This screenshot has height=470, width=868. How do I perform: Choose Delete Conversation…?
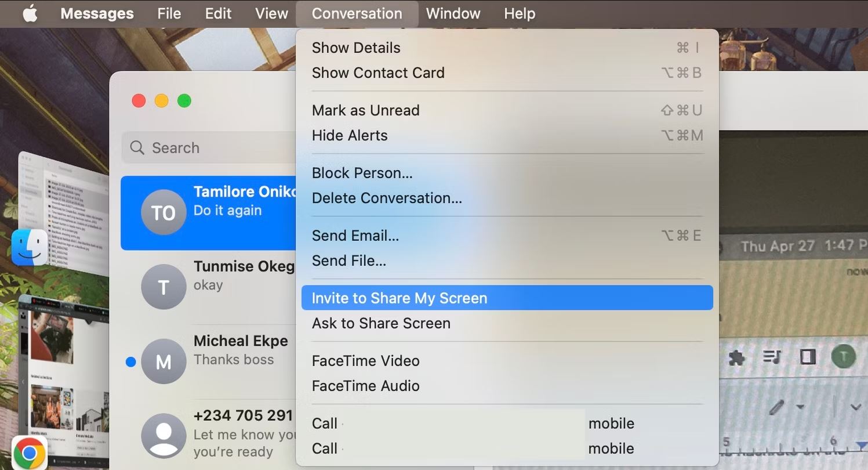507,198
